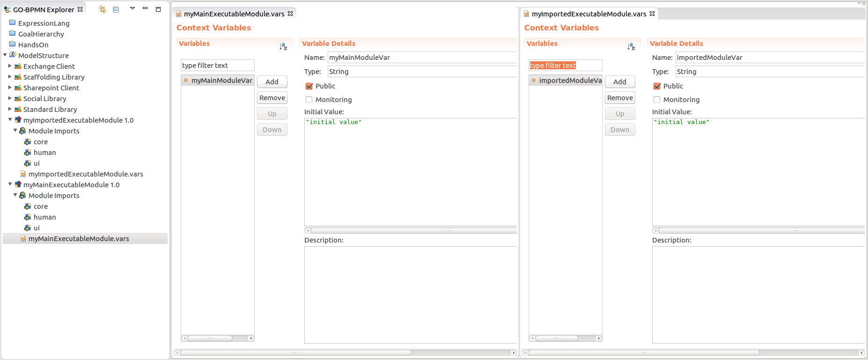Select ui import under myMainExecutableModule
868x360 pixels.
tap(37, 228)
